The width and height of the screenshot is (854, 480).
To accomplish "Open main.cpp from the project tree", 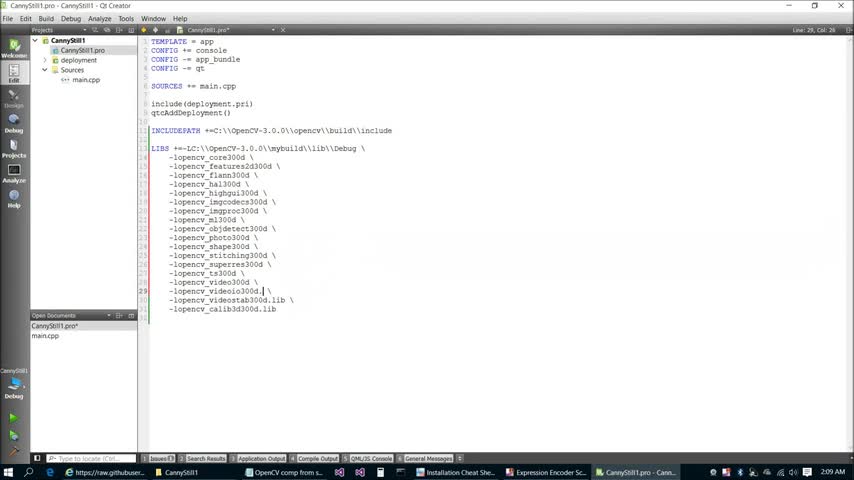I will [x=86, y=80].
